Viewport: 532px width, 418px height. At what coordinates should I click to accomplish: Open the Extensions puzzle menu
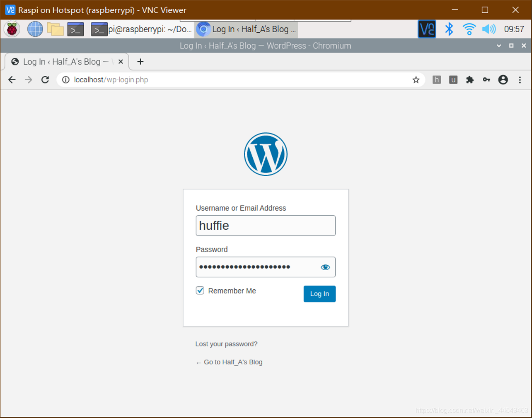click(470, 80)
